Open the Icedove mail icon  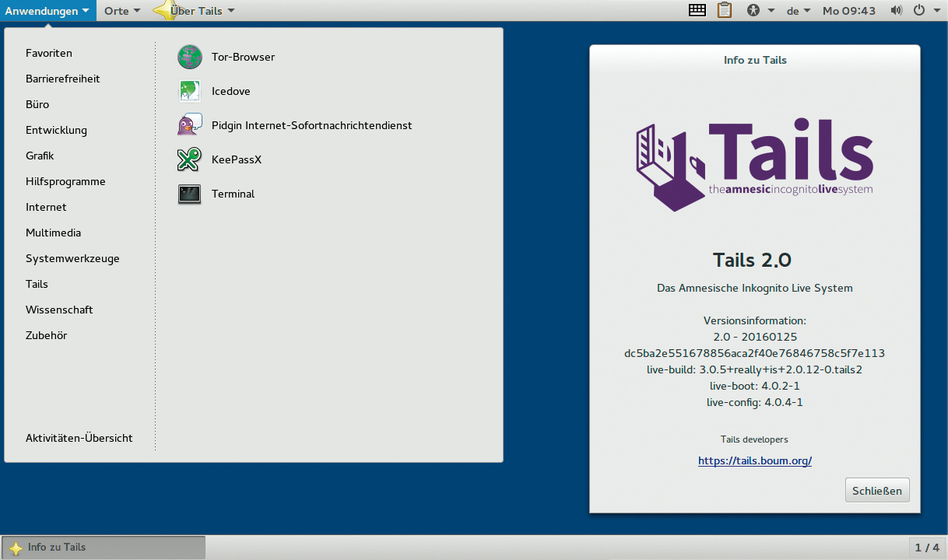coord(190,91)
